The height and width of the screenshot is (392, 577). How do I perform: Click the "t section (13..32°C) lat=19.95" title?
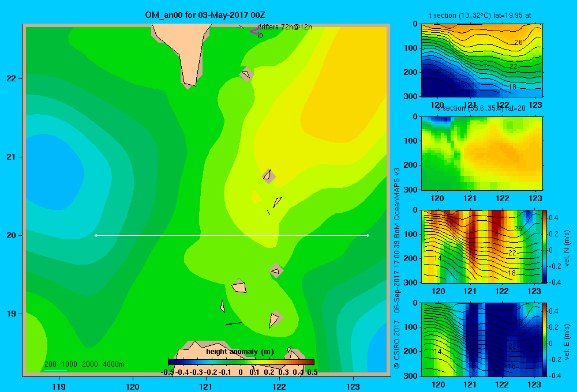(480, 16)
